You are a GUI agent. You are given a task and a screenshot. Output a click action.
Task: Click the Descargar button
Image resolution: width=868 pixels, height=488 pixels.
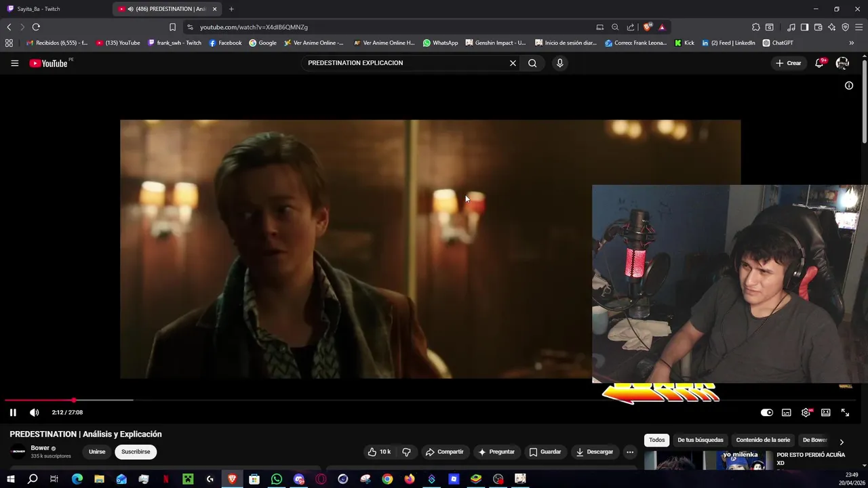click(595, 451)
